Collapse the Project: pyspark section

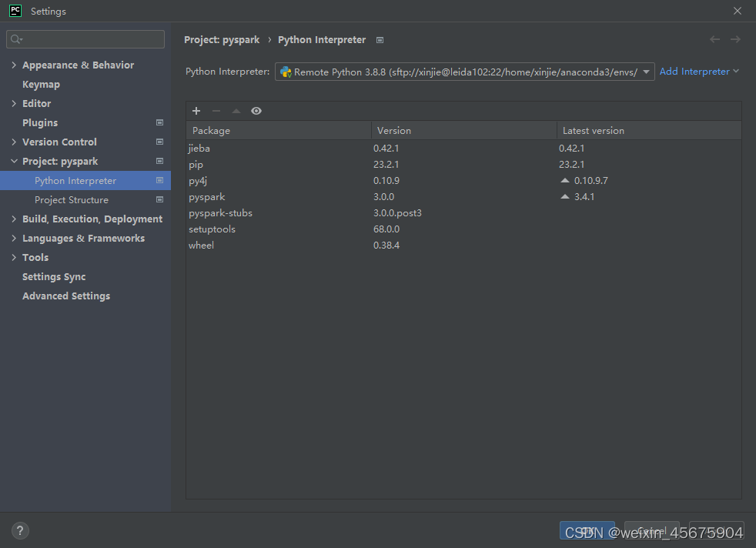coord(14,161)
